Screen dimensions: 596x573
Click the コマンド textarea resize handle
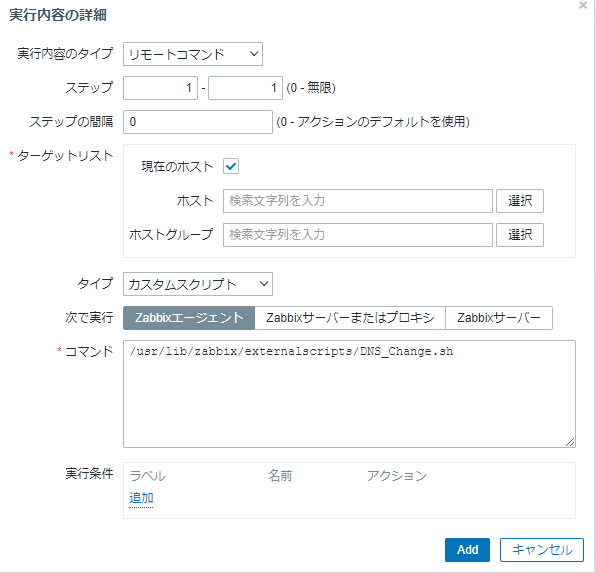coord(570,442)
